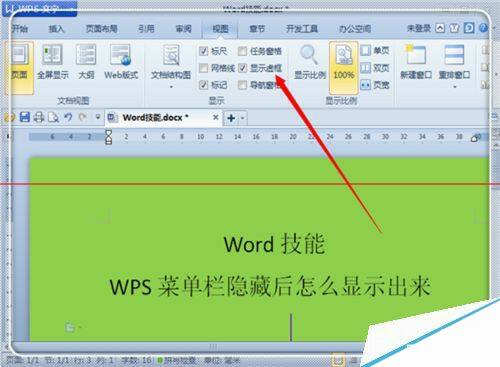Open the Office Space (办公空间) tab
500x367 pixels.
[x=355, y=29]
